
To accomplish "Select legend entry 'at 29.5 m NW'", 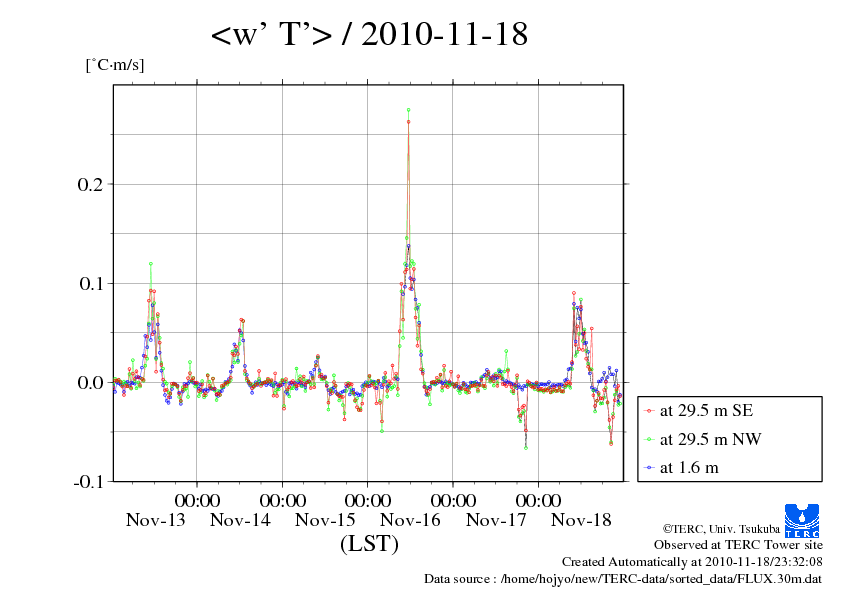I will coord(710,439).
